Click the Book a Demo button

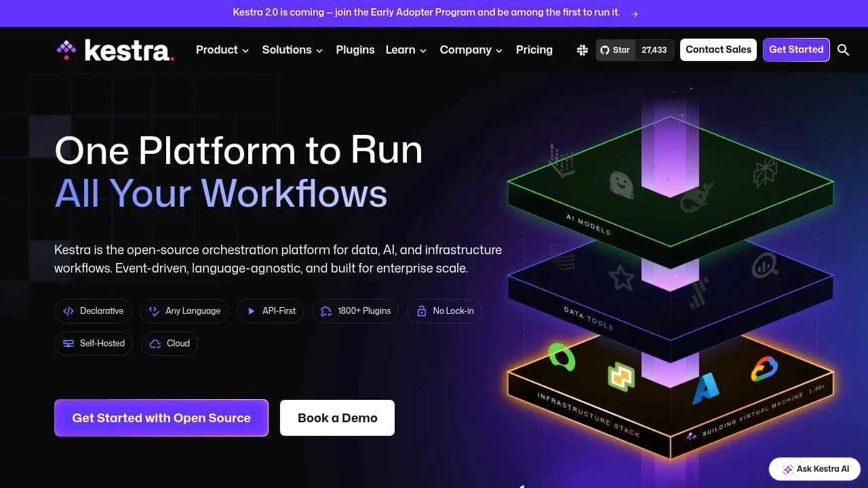click(338, 418)
